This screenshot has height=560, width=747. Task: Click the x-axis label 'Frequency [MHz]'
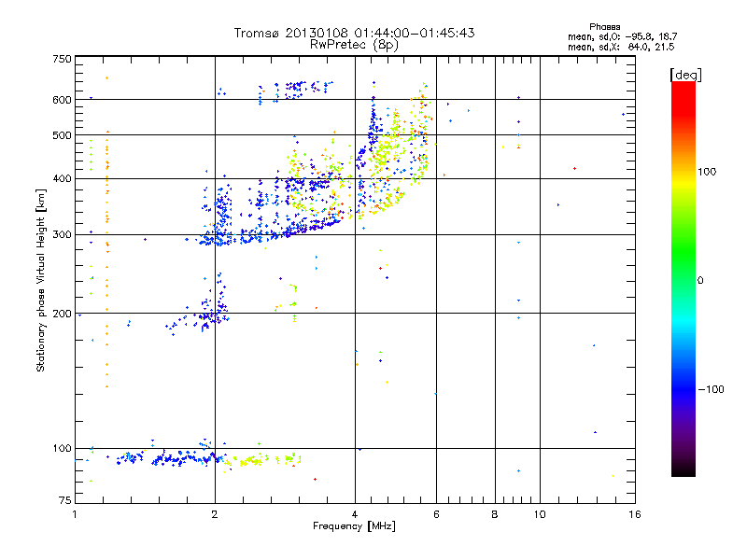354,526
